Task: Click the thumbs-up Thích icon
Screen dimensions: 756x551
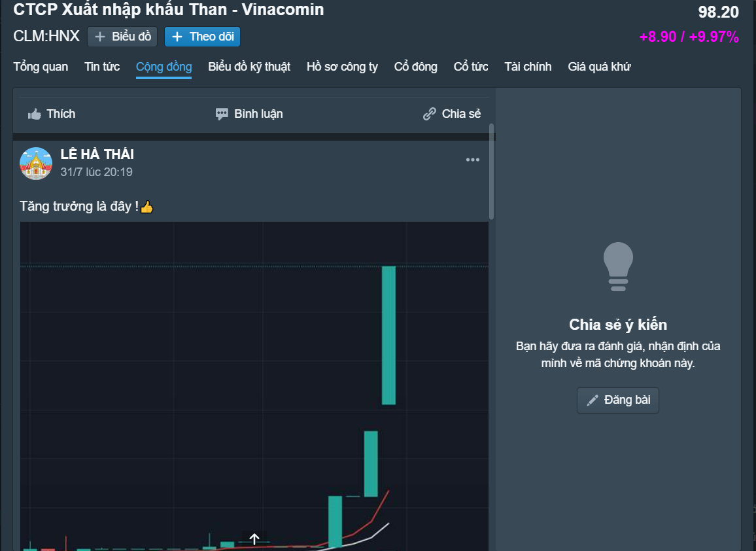Action: 35,115
